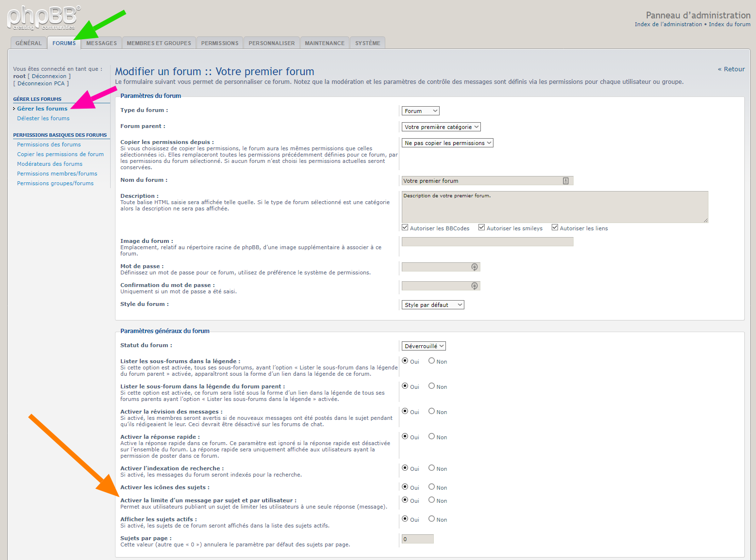Open the Membres et groupes tab
This screenshot has width=756, height=560.
[159, 43]
